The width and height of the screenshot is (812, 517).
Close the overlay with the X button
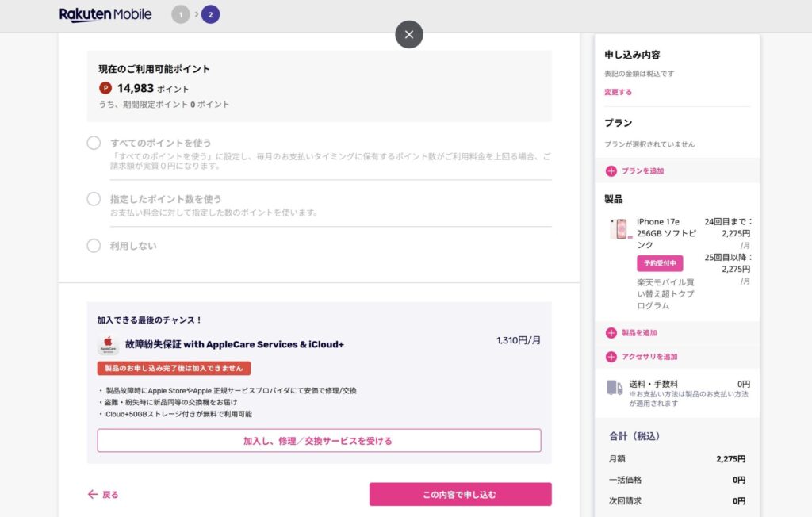[x=409, y=34]
